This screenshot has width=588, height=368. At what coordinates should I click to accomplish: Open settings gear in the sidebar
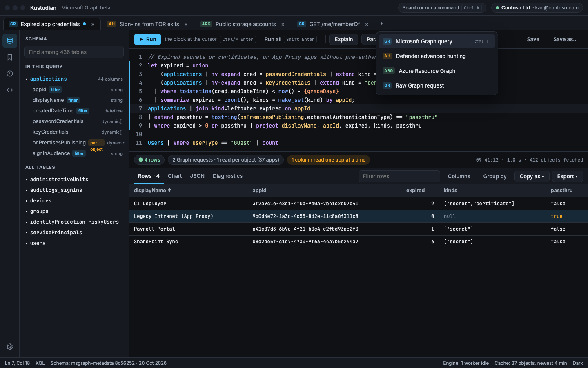tap(10, 347)
